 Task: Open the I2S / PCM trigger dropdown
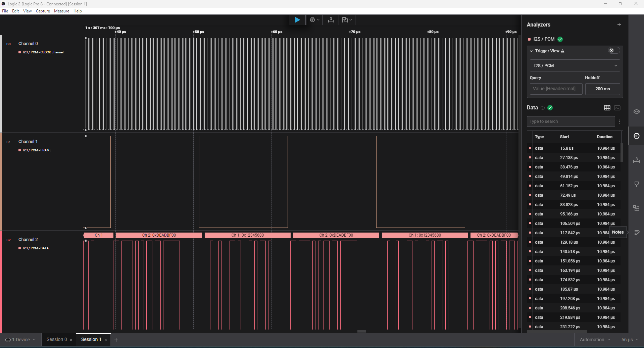pos(575,66)
